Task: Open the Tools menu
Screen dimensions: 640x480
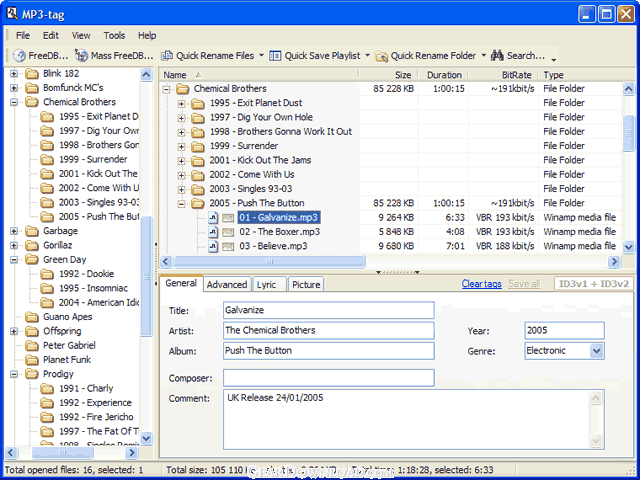Action: tap(114, 36)
